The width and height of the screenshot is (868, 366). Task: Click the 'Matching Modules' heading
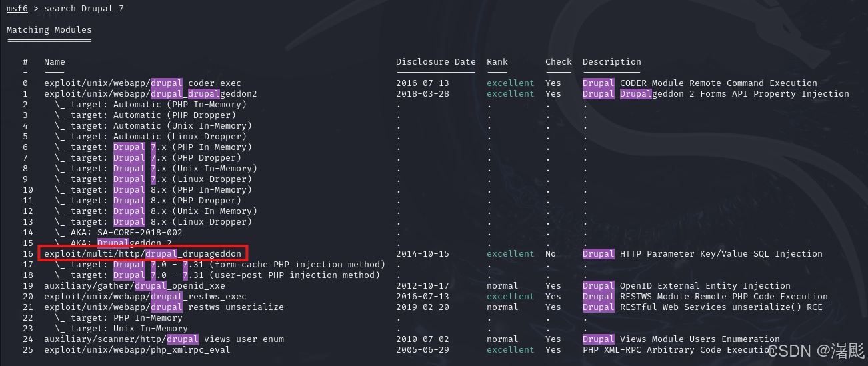(49, 30)
